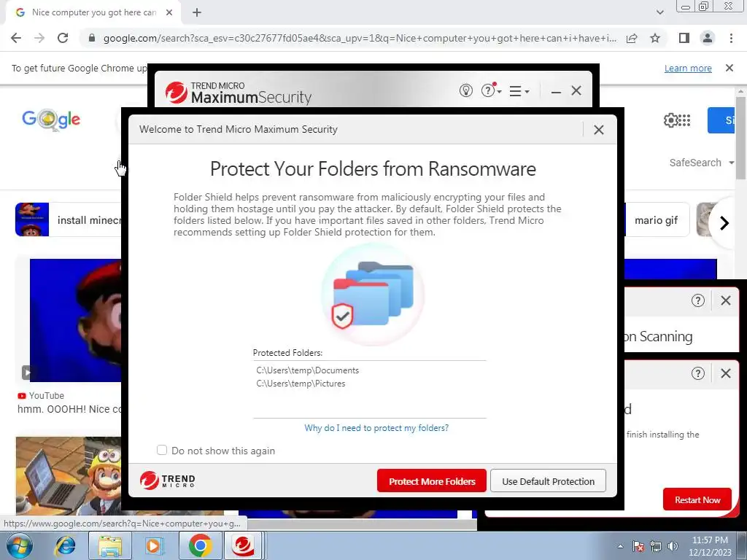Image resolution: width=747 pixels, height=560 pixels.
Task: Click the YouTube source label
Action: [x=41, y=396]
